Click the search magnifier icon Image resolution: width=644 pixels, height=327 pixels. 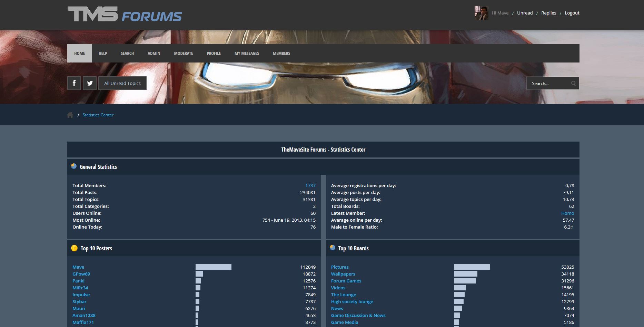(x=573, y=83)
